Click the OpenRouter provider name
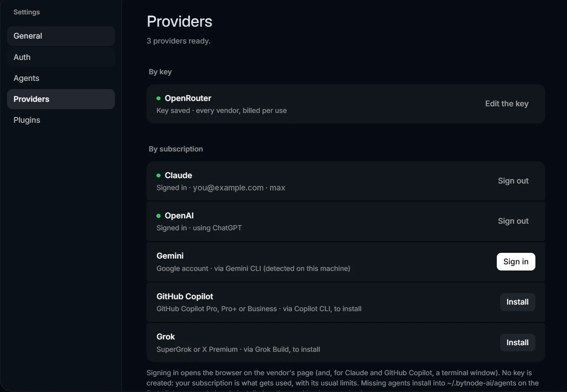The height and width of the screenshot is (392, 567). tap(188, 98)
